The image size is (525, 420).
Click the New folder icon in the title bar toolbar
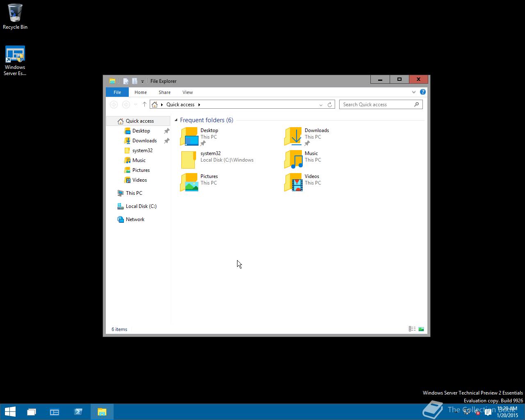pos(134,81)
